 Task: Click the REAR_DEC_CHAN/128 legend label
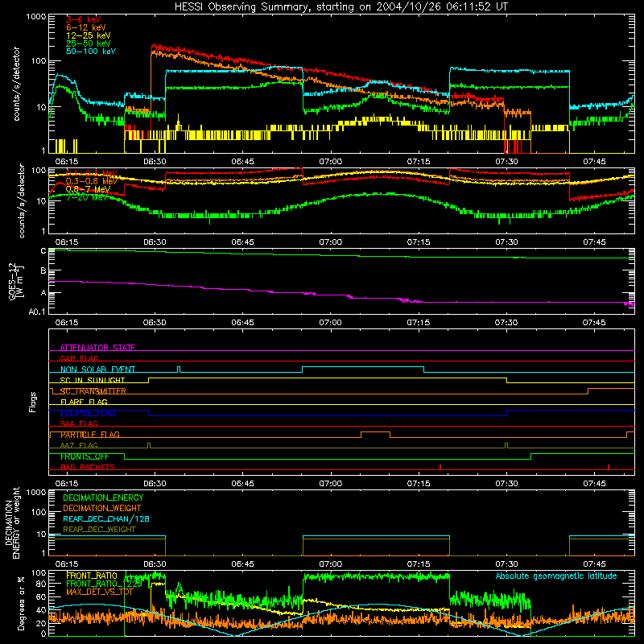[x=106, y=518]
